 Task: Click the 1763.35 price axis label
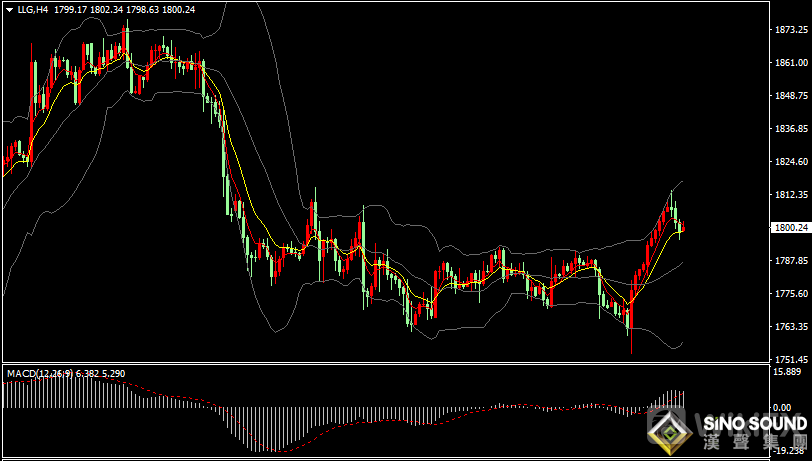[791, 327]
